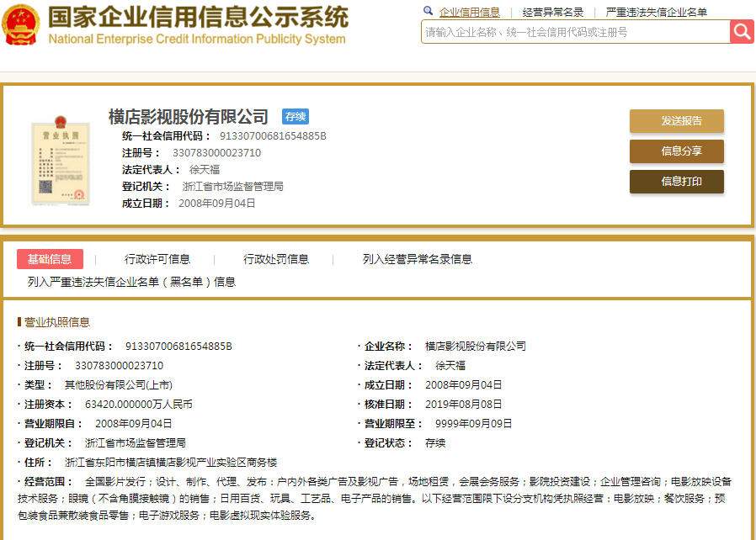The width and height of the screenshot is (756, 540).
Task: Click the small magnifier beside 企业信用信息
Action: point(428,12)
